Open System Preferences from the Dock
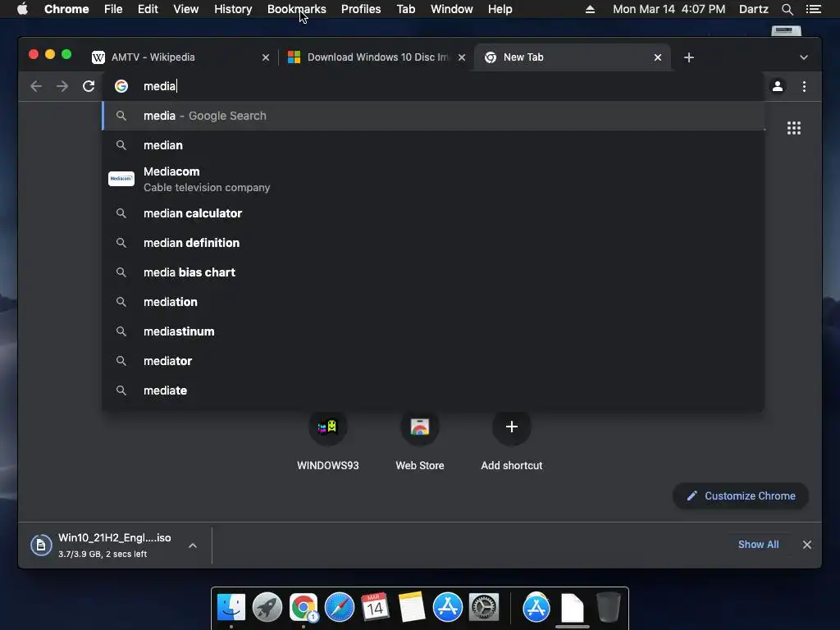 click(x=484, y=607)
